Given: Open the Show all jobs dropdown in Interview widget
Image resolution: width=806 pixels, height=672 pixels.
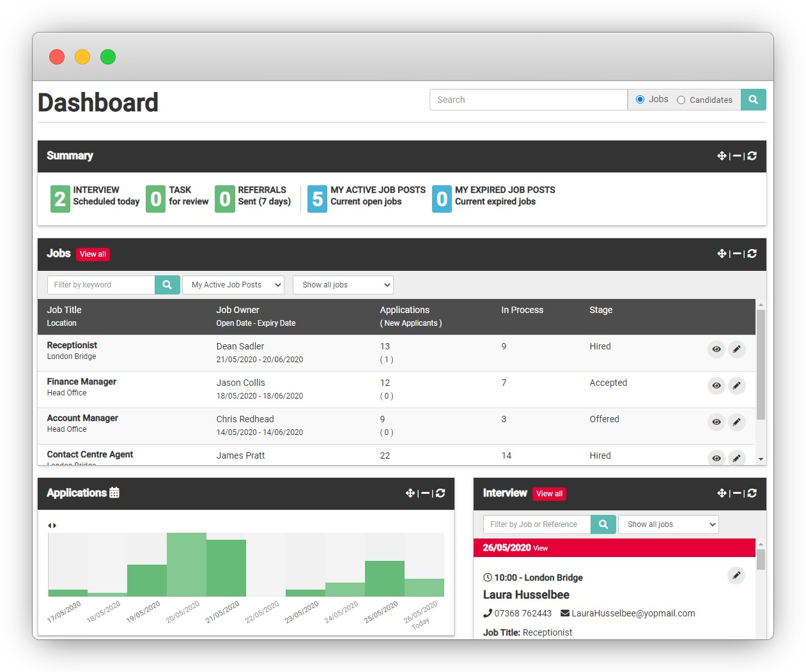Looking at the screenshot, I should point(668,524).
